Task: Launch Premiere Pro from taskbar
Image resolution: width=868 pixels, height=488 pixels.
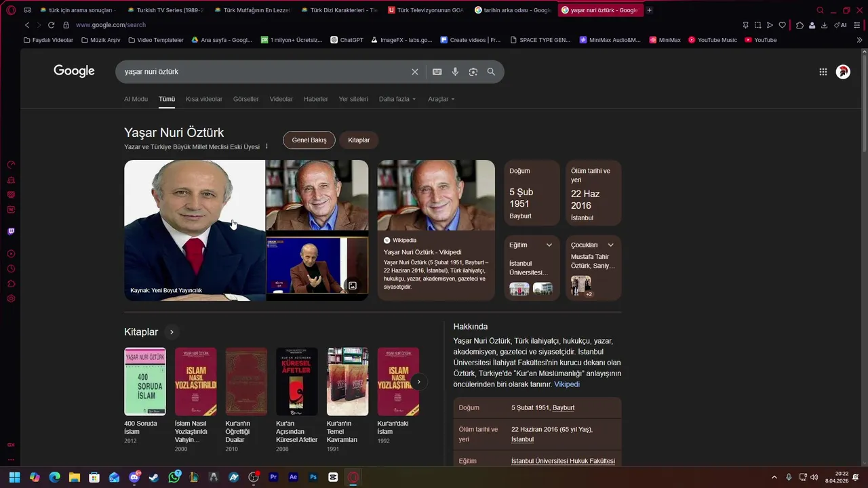Action: (x=273, y=477)
